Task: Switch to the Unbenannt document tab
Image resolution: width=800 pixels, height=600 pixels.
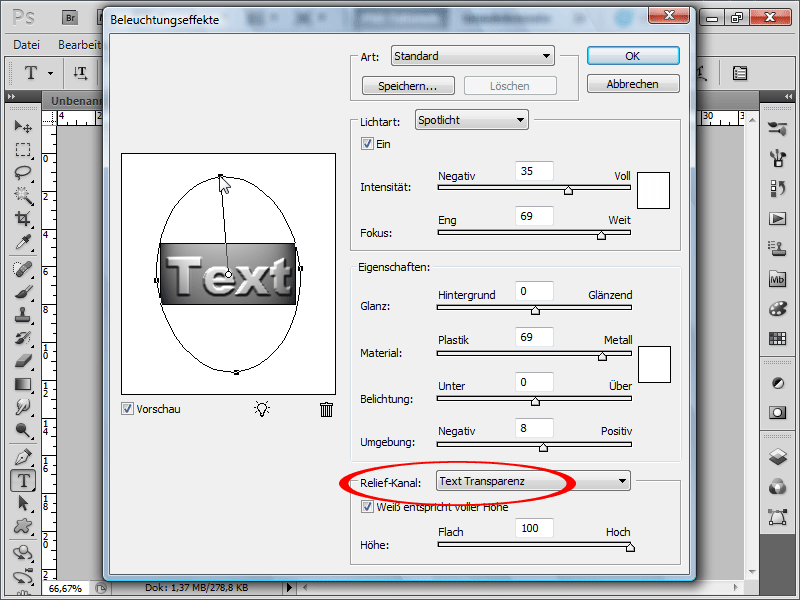Action: 76,101
